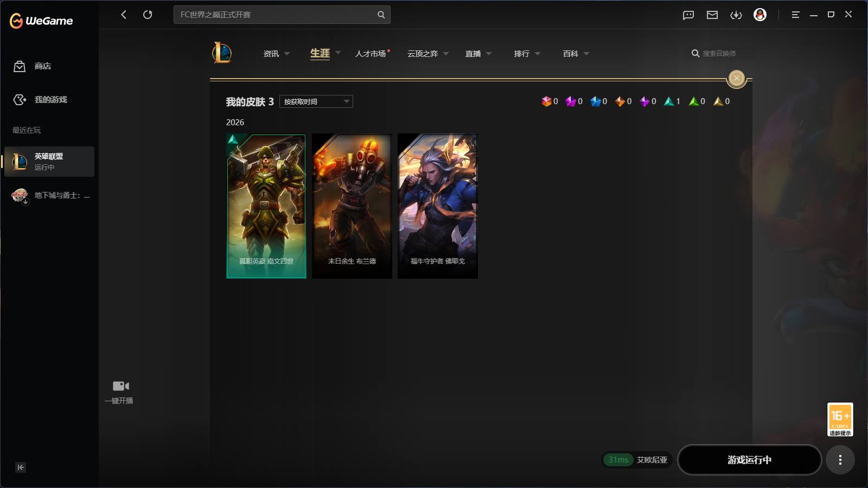Screen dimensions: 868x488
Task: Filter by orange gem rarity icon
Action: (x=620, y=101)
